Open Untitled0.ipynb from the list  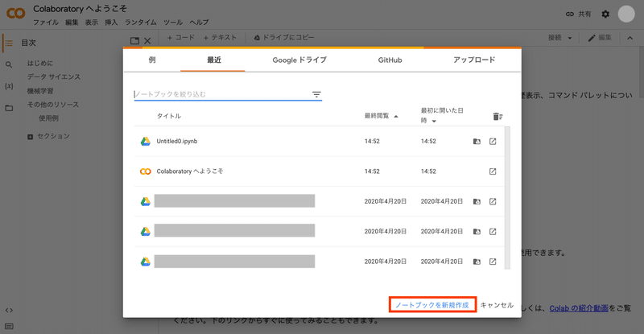click(177, 142)
